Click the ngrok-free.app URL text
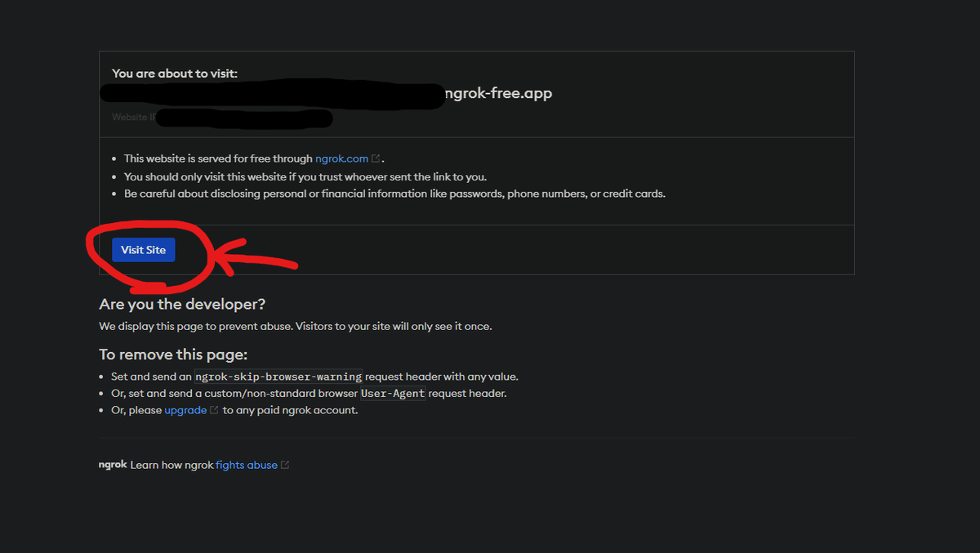 coord(497,93)
